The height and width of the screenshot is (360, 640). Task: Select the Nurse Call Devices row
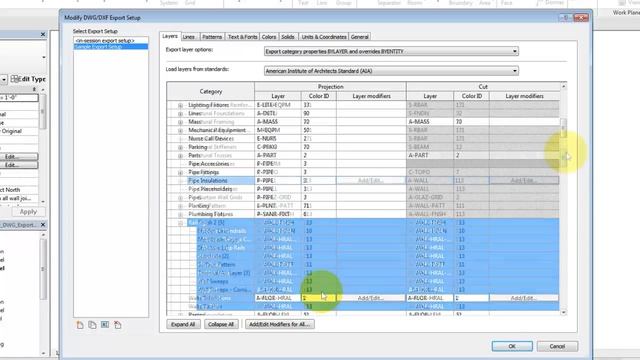click(x=211, y=139)
